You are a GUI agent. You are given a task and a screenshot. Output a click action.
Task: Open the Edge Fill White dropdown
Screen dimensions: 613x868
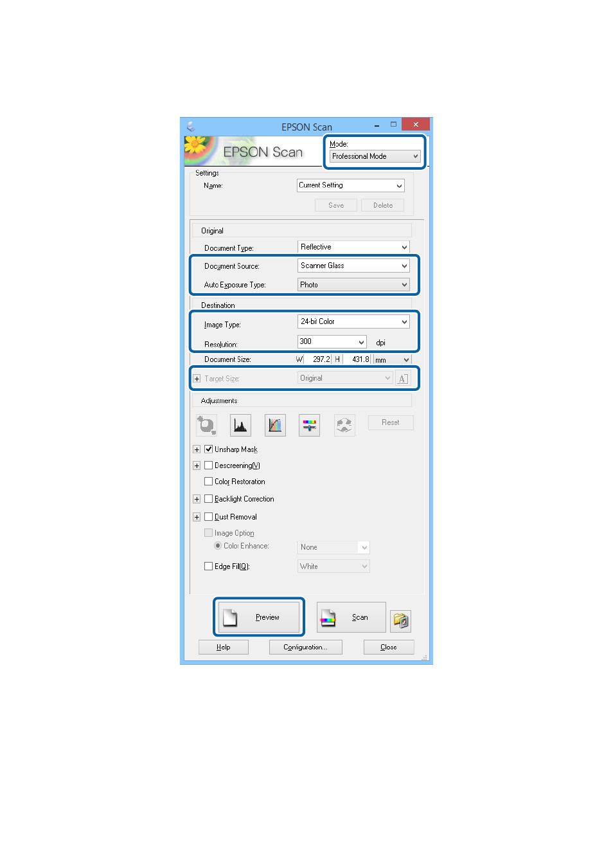pos(334,566)
